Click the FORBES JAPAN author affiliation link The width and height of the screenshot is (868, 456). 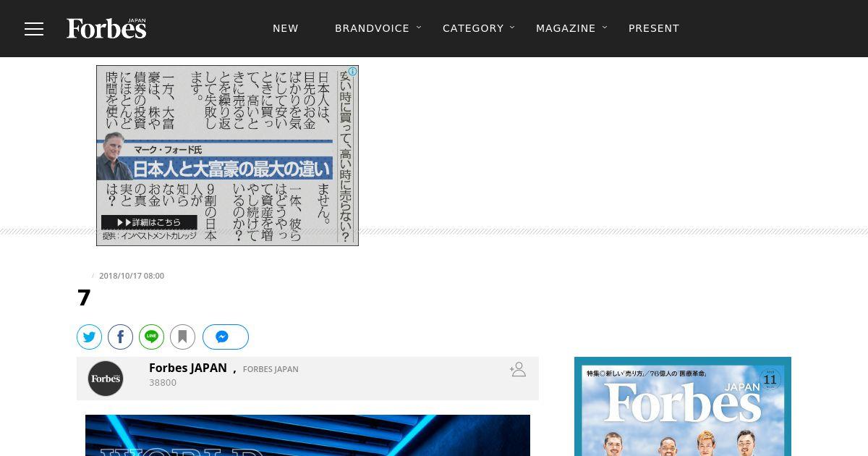271,369
